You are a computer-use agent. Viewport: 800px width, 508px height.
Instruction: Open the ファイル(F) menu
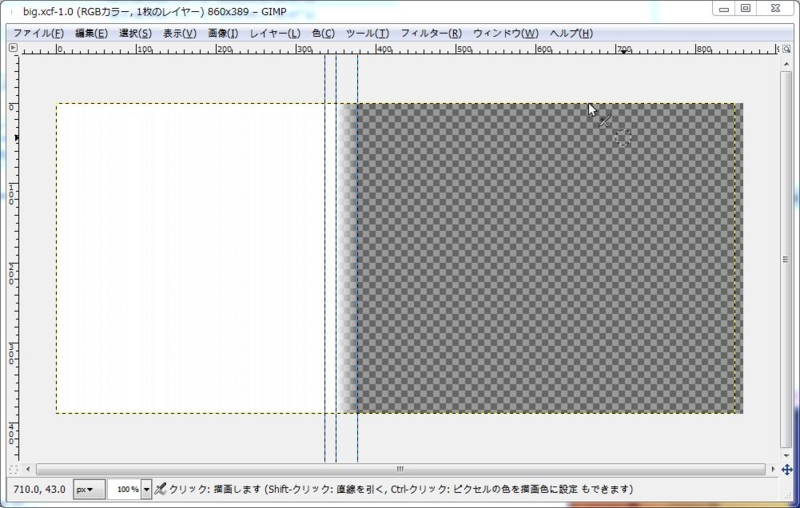pos(38,34)
